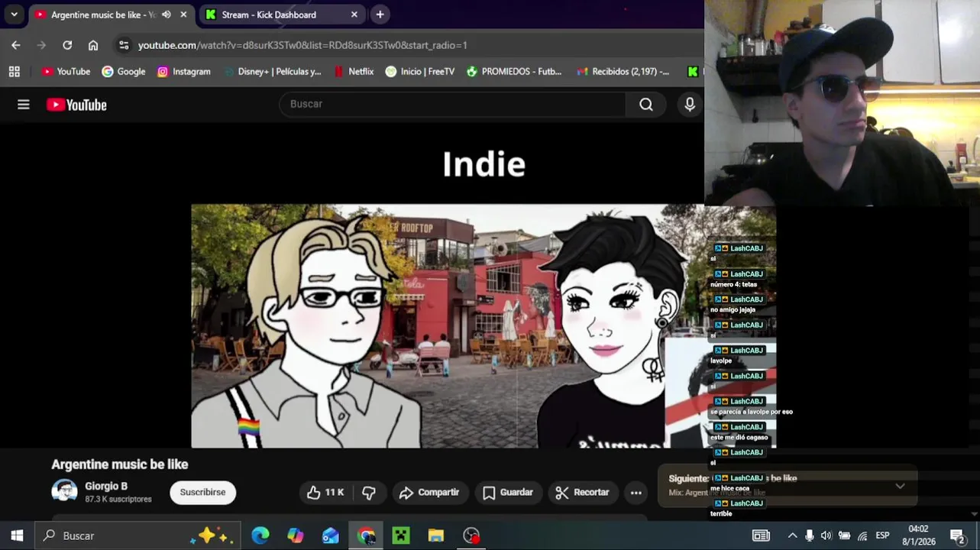The image size is (980, 550).
Task: Like the video with 11 K thumbs up
Action: tap(326, 493)
